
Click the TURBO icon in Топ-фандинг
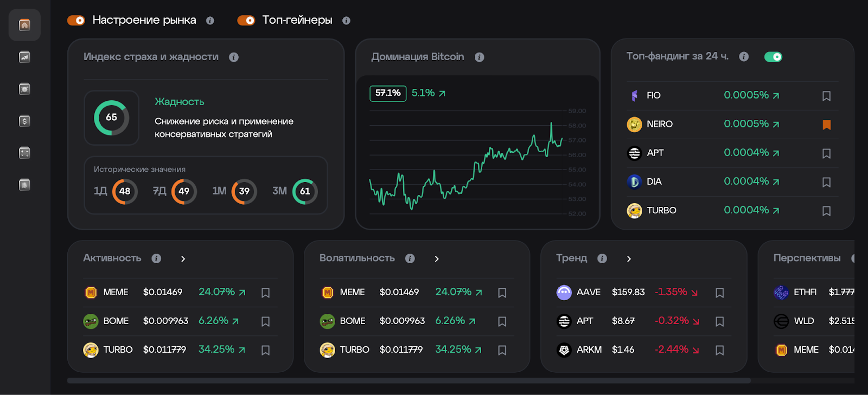coord(634,210)
